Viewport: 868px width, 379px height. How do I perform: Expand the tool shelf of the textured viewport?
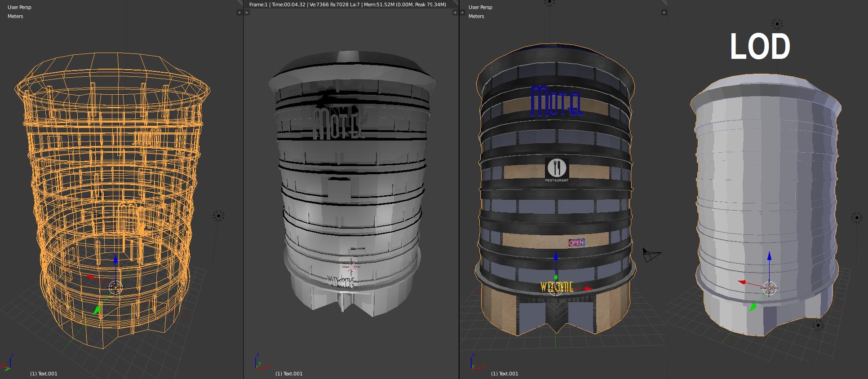462,13
